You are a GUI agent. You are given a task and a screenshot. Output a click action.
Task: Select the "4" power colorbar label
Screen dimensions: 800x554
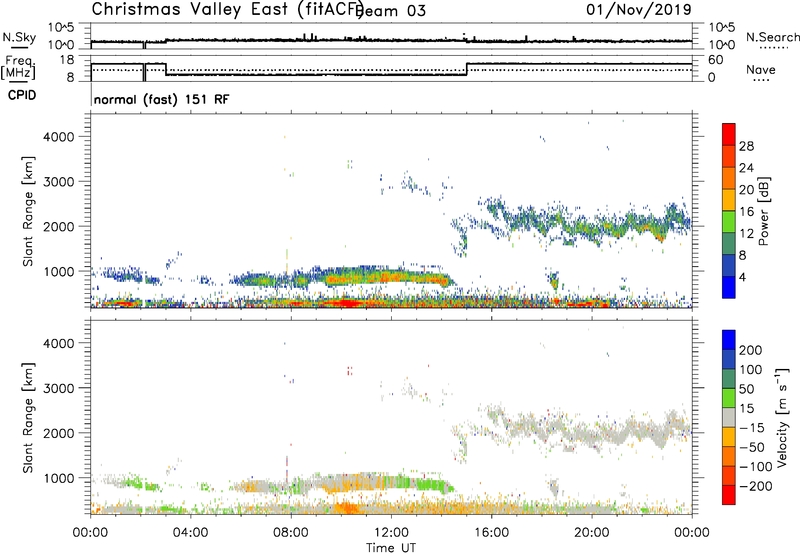[x=743, y=278]
